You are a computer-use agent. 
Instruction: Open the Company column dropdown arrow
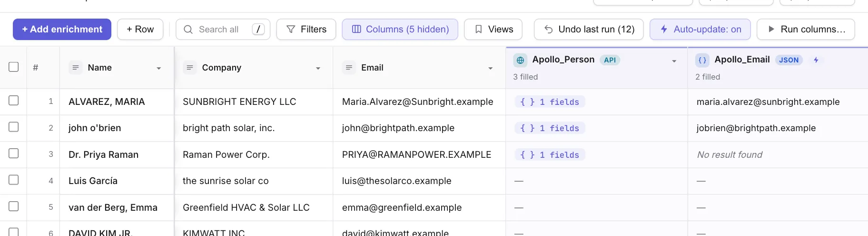tap(318, 68)
